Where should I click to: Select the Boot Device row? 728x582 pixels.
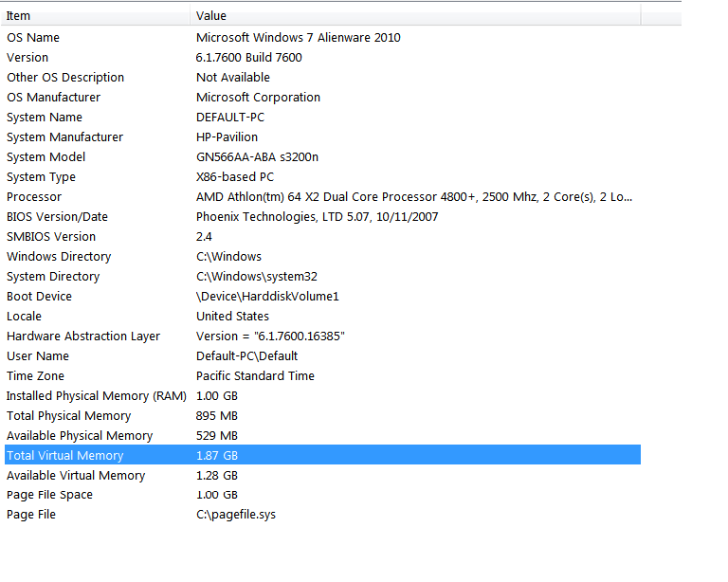(x=39, y=297)
